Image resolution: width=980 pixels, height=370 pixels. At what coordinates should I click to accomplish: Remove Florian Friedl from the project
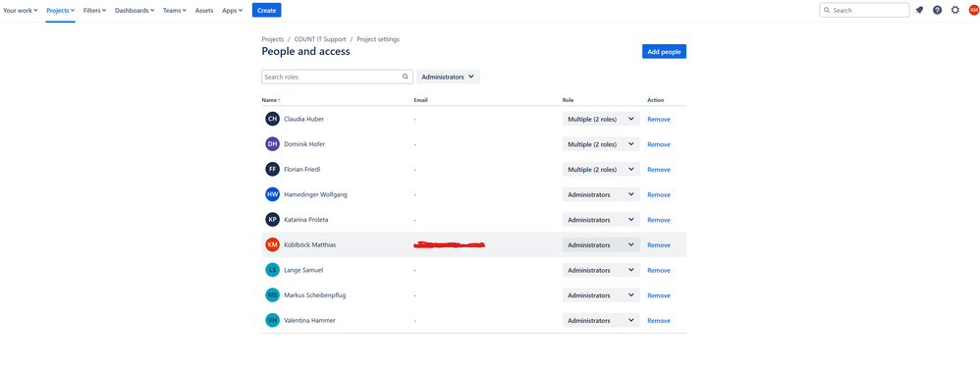(x=659, y=170)
